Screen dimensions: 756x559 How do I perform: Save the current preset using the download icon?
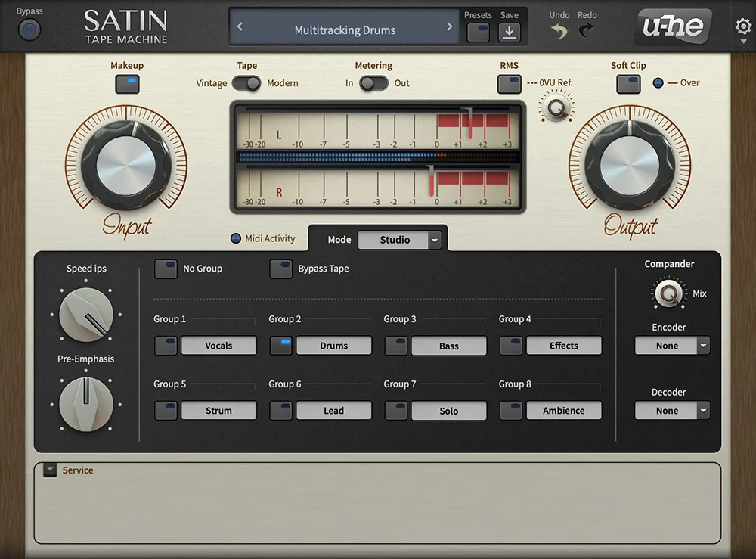(x=509, y=30)
